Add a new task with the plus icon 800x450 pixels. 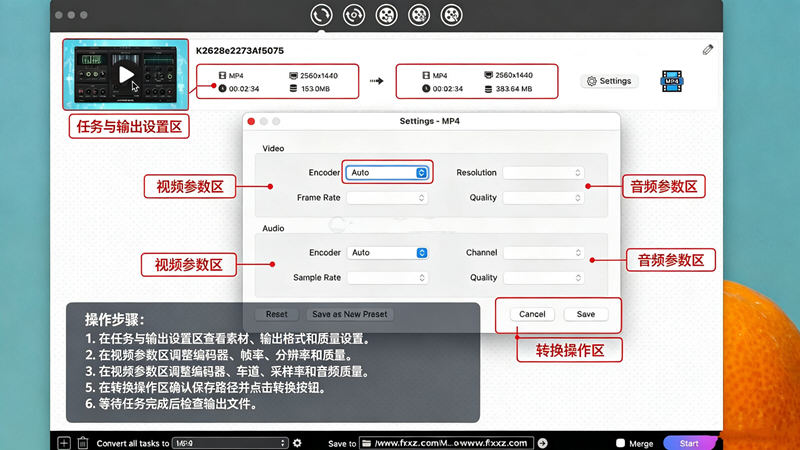click(x=64, y=443)
